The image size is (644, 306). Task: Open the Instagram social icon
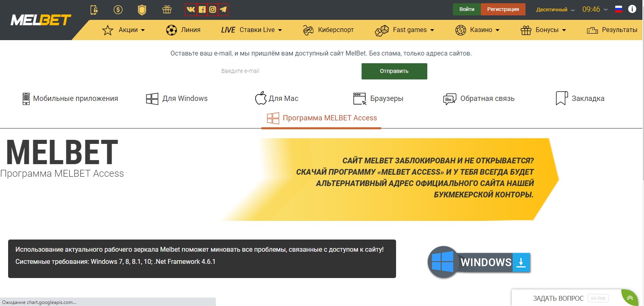(212, 9)
